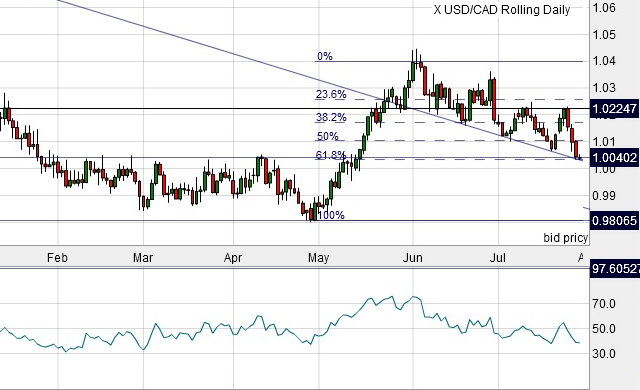Click the 1.06 price axis label
The image size is (640, 390).
click(x=604, y=8)
